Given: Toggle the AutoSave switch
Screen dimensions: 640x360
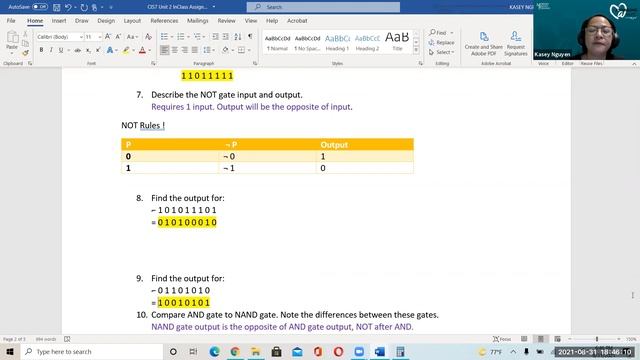Looking at the screenshot, I should (40, 7).
